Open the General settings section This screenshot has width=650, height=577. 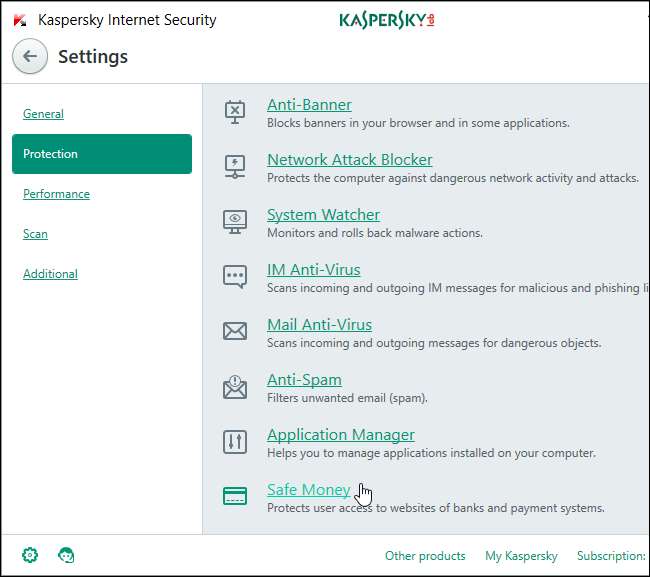[x=44, y=114]
